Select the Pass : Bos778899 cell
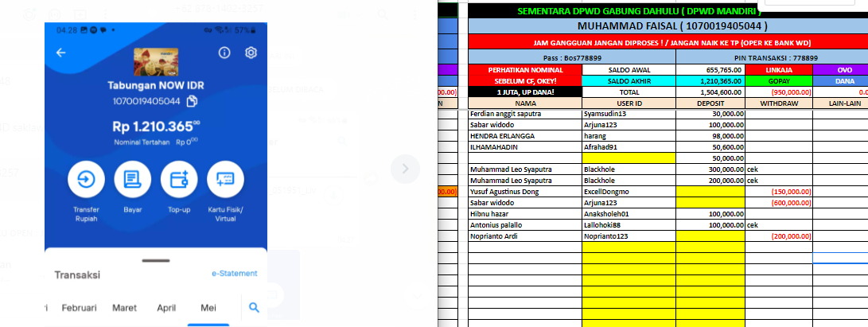Viewport: 868px width, 327px height. pos(572,57)
